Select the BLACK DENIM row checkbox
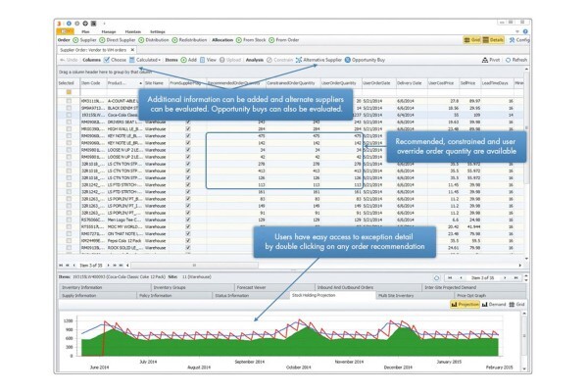The image size is (588, 392). [69, 108]
